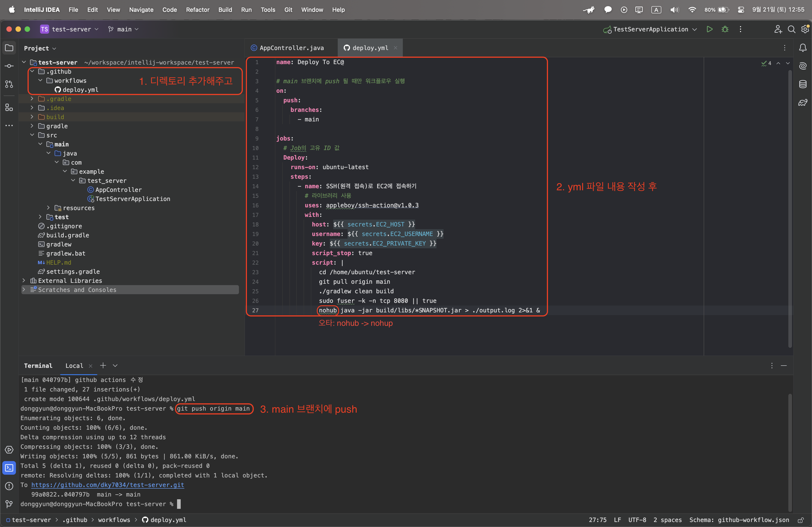Toggle the Terminal tool window button
Image resolution: width=812 pixels, height=527 pixels.
click(9, 468)
